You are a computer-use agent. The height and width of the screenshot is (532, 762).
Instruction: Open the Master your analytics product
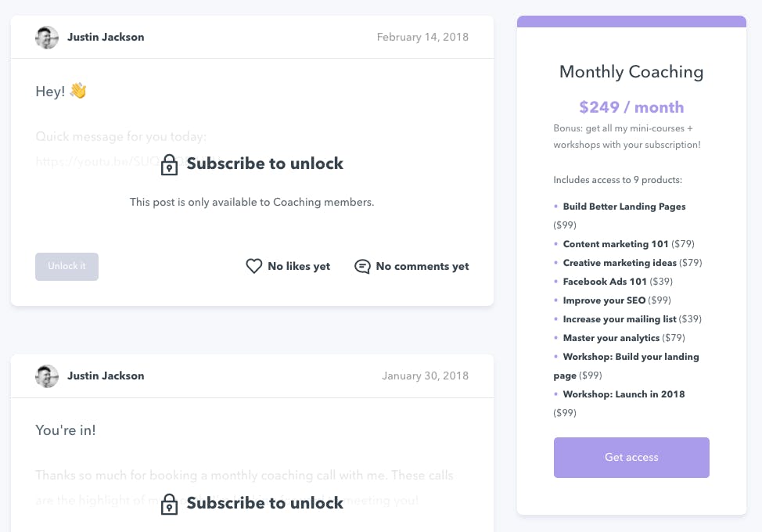click(611, 338)
